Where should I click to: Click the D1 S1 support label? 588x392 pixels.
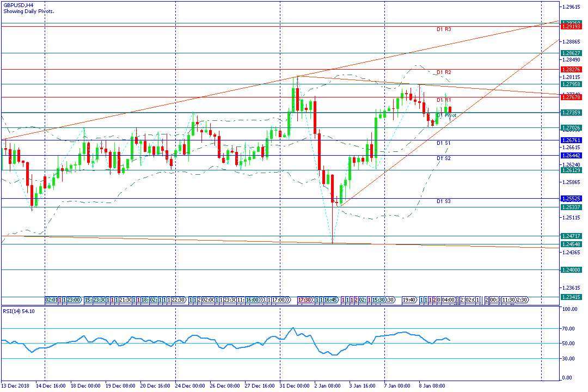pyautogui.click(x=444, y=143)
